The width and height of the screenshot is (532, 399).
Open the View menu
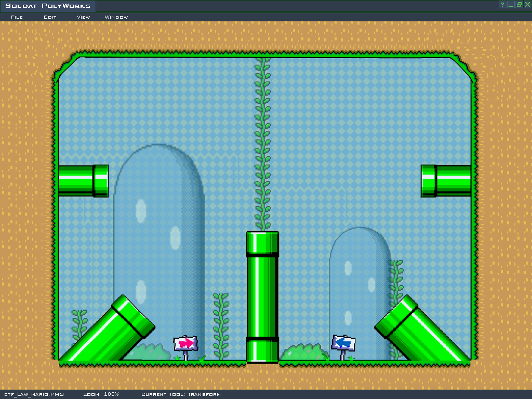[x=83, y=17]
